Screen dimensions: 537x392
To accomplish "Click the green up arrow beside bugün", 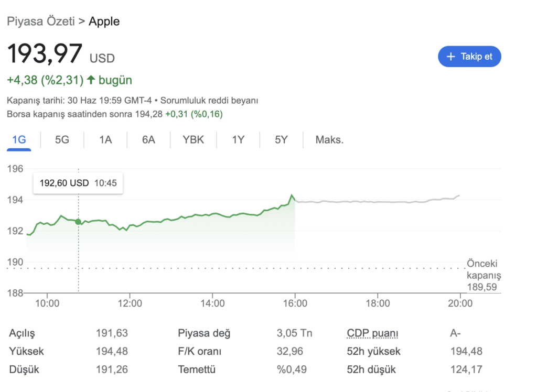I will pos(91,80).
